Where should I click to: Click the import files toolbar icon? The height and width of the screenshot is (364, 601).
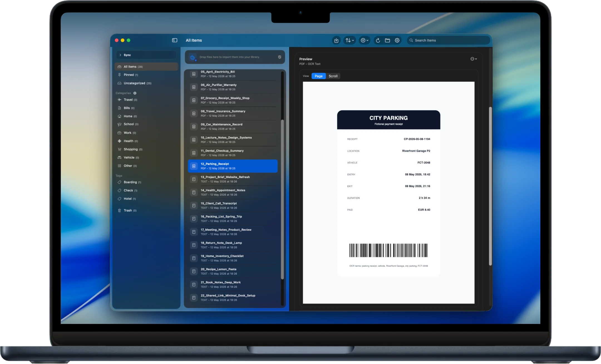pos(336,40)
